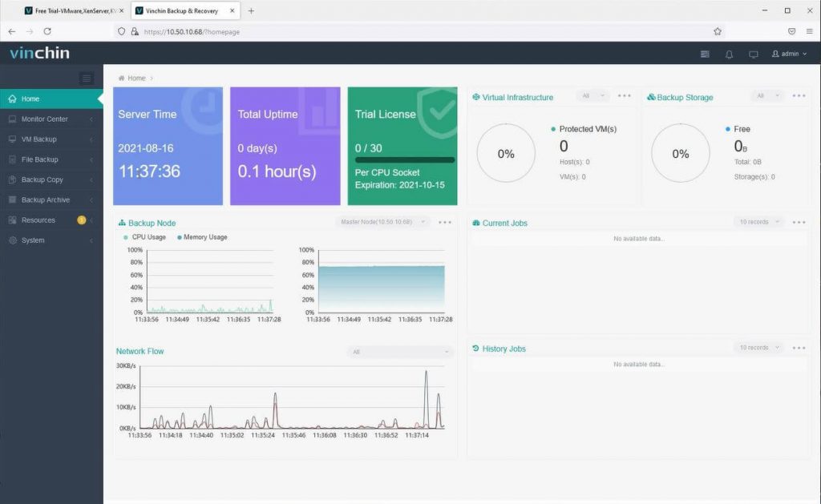The width and height of the screenshot is (821, 504).
Task: Open the Master Node selection dropdown
Action: 382,222
